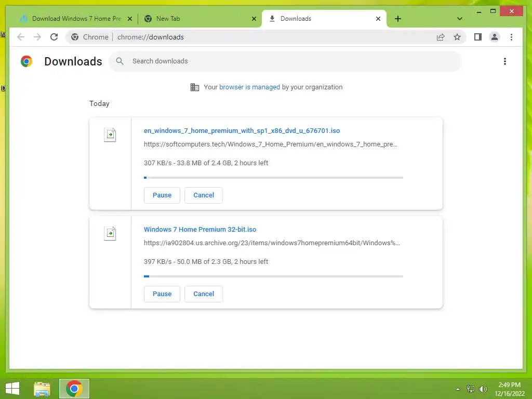Open Chrome's main three-dot menu
The height and width of the screenshot is (399, 532).
coord(511,37)
